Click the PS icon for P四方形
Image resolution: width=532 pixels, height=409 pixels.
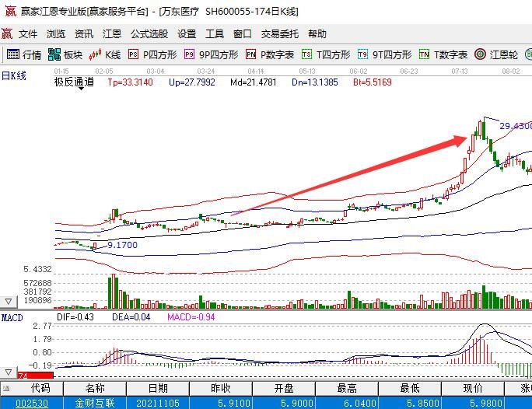pyautogui.click(x=133, y=54)
